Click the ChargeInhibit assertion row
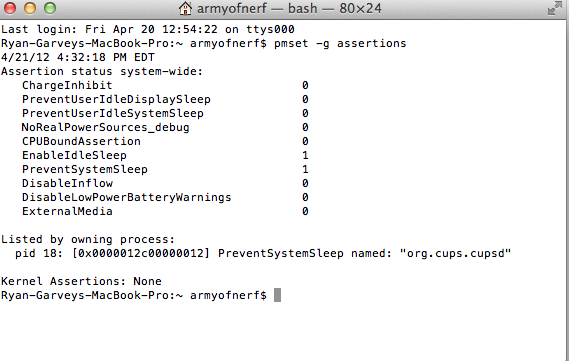Image resolution: width=569 pixels, height=361 pixels. (x=165, y=85)
